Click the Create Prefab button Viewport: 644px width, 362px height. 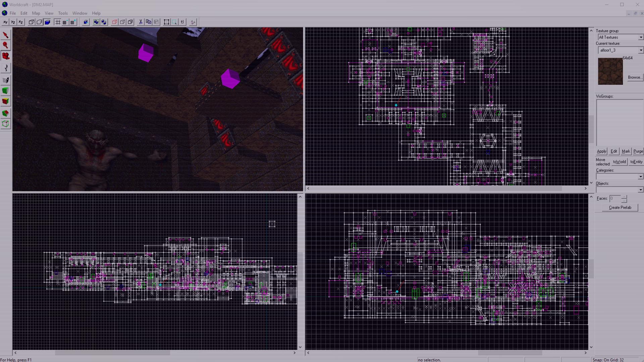620,208
